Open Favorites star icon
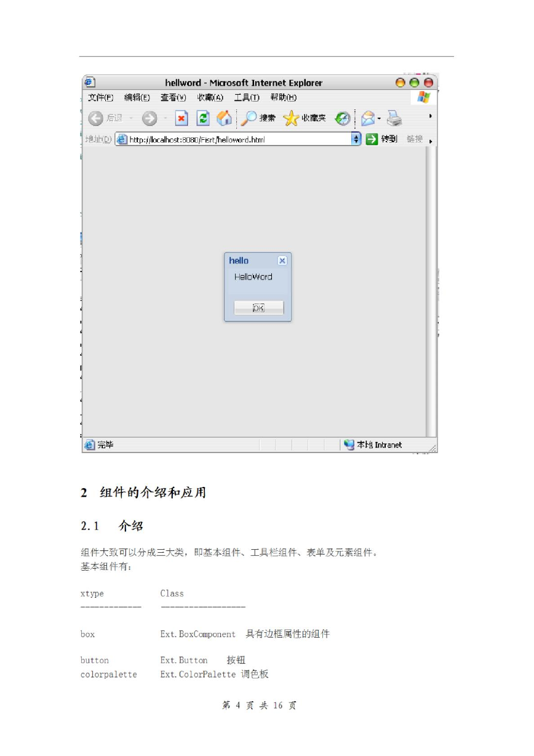This screenshot has height=756, width=534. [x=291, y=118]
